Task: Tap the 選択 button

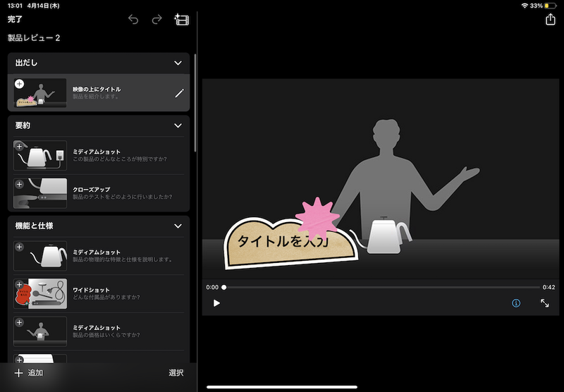Action: 176,373
